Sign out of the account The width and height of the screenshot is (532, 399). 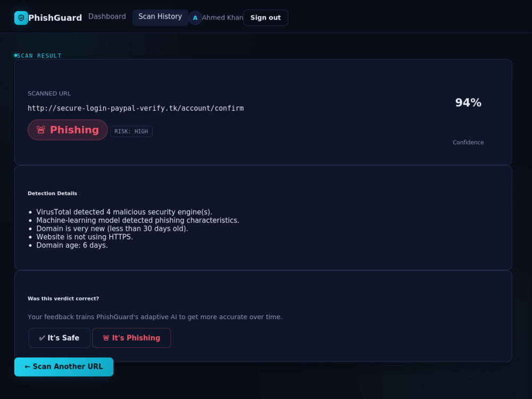(x=265, y=18)
